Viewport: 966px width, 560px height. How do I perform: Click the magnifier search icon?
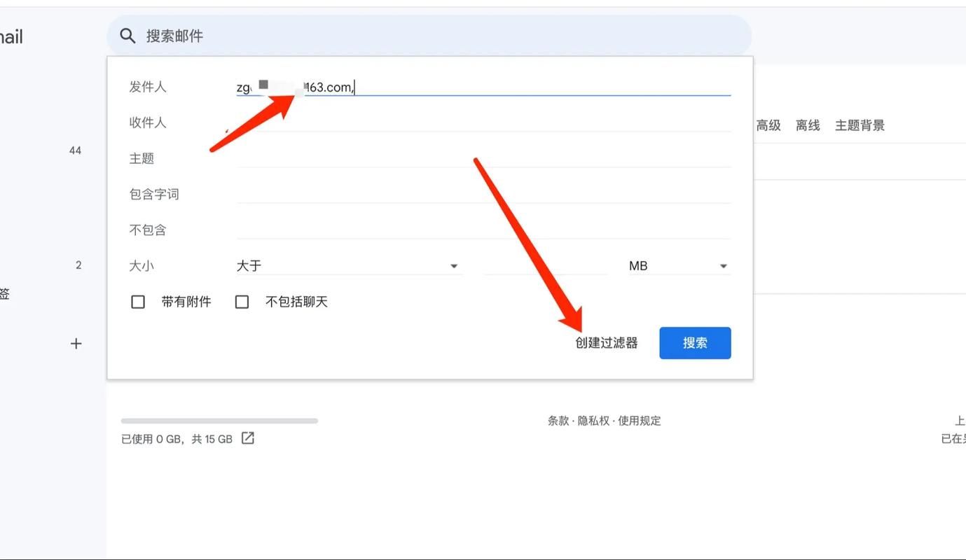tap(127, 36)
